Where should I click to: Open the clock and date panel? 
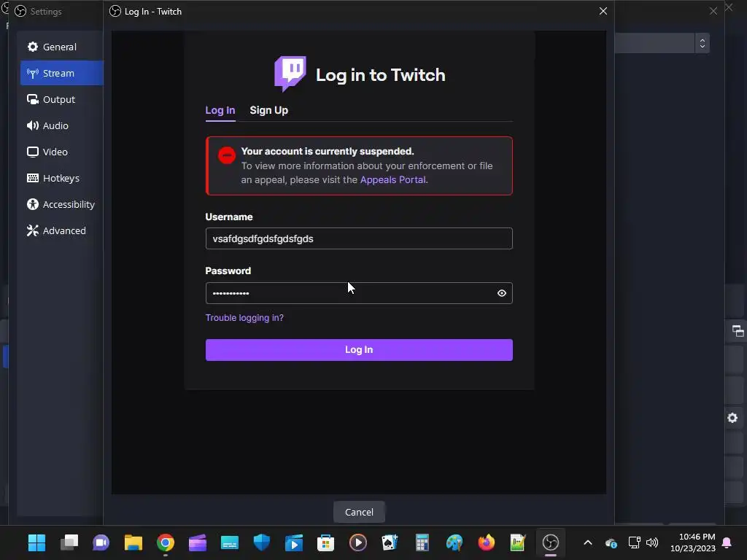click(x=693, y=542)
